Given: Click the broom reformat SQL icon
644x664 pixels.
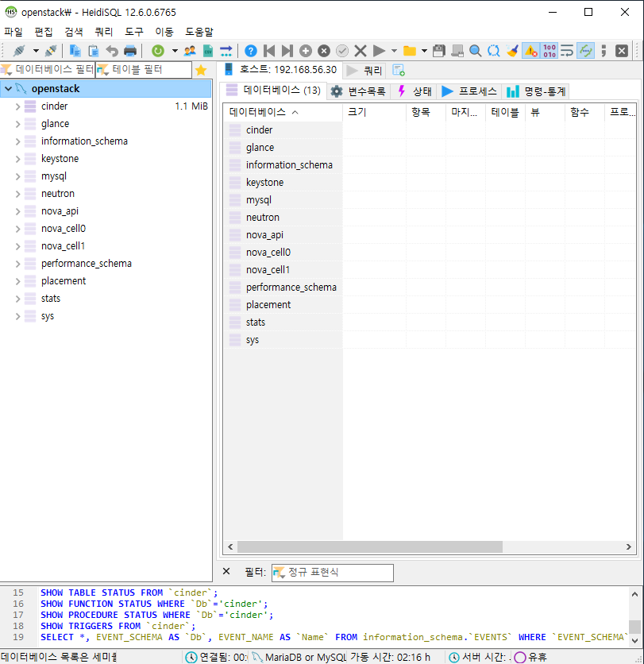Looking at the screenshot, I should tap(512, 51).
